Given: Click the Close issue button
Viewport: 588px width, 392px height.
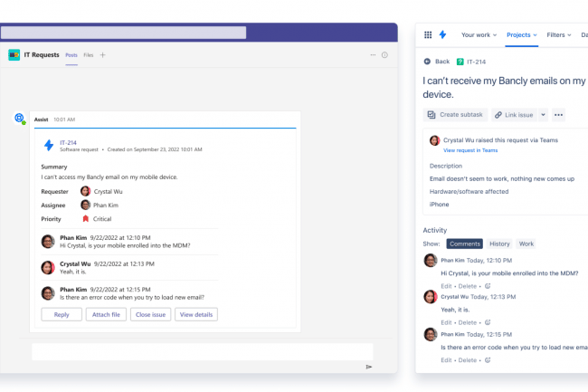Looking at the screenshot, I should (x=150, y=314).
